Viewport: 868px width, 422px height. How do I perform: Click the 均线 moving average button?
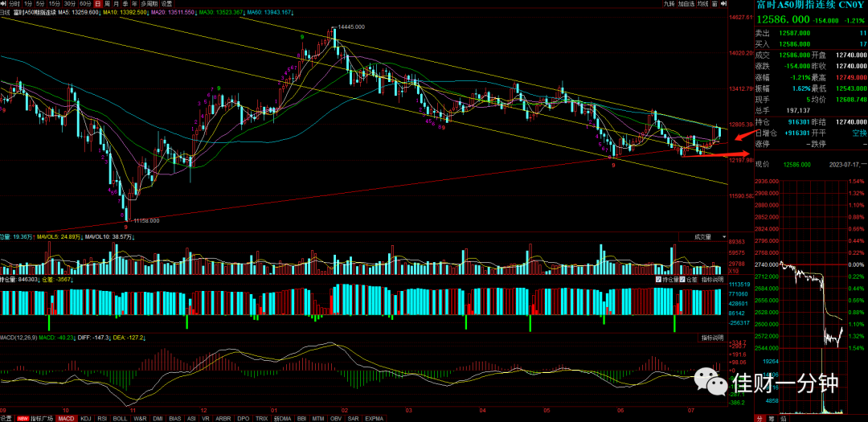coord(703,3)
